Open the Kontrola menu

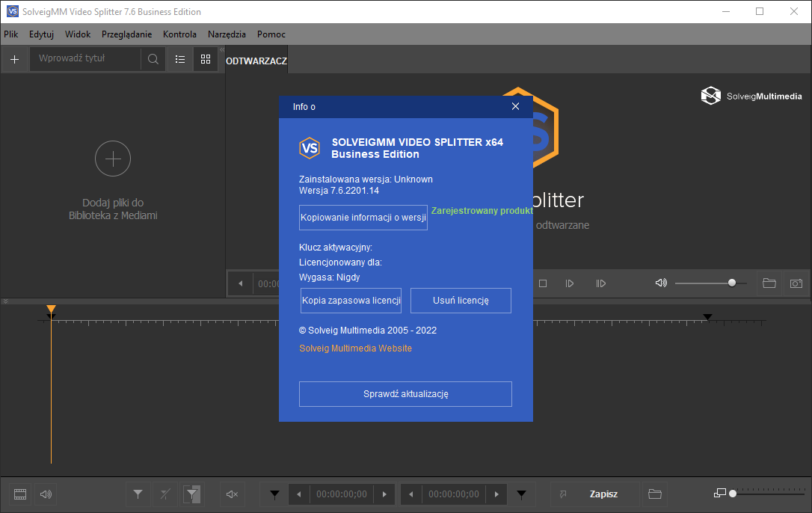pyautogui.click(x=179, y=34)
